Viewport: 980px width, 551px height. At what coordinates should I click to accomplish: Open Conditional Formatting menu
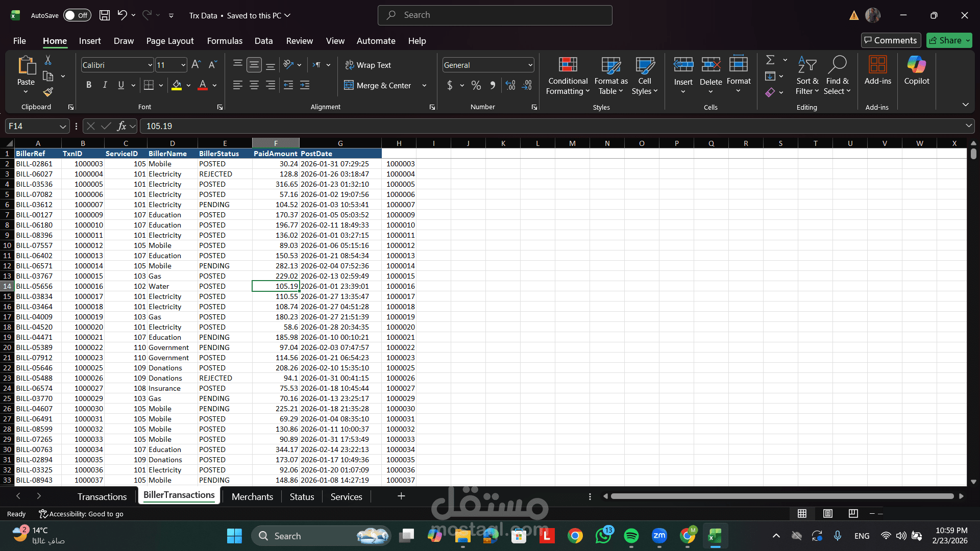point(568,76)
